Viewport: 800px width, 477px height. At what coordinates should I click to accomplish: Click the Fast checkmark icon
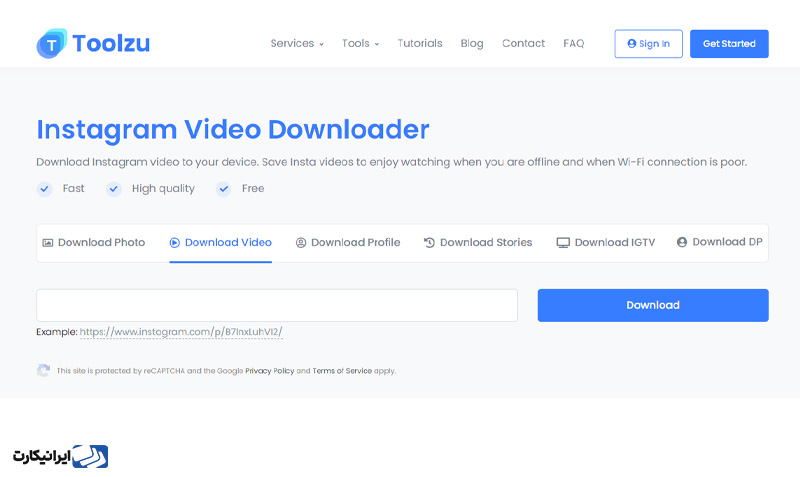coord(44,189)
